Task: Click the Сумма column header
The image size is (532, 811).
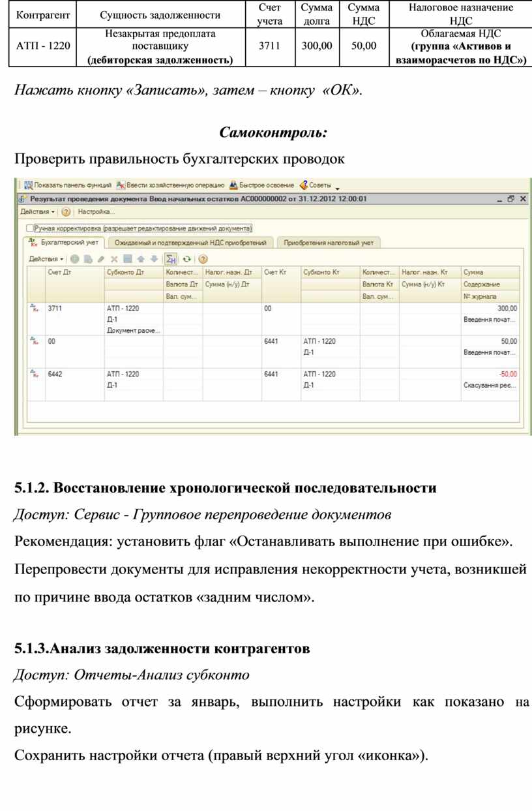Action: [x=490, y=272]
